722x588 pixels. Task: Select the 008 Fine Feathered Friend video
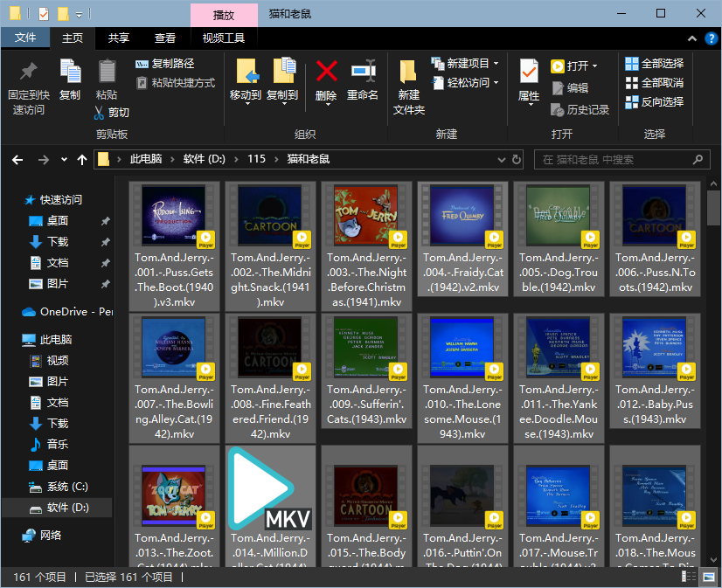pyautogui.click(x=270, y=378)
